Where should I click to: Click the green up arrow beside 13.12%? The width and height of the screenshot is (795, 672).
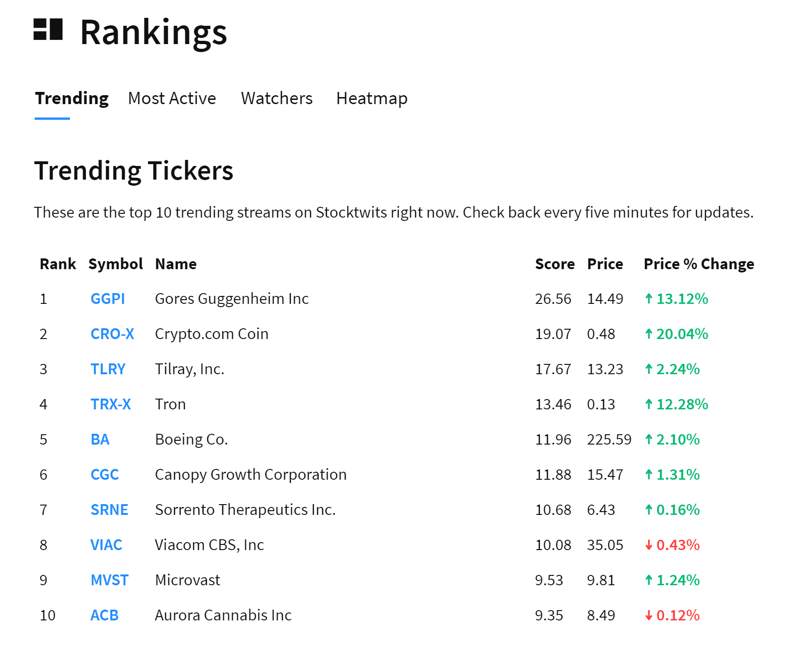(x=649, y=299)
